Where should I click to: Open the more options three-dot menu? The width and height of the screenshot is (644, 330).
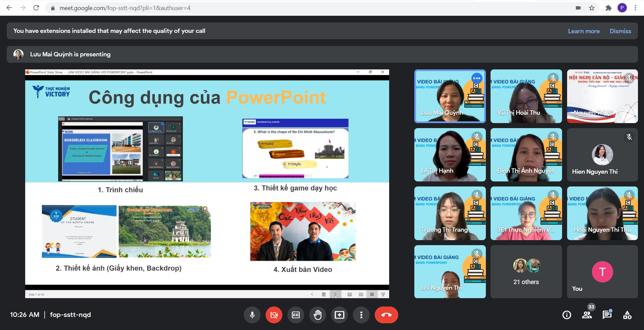[361, 315]
